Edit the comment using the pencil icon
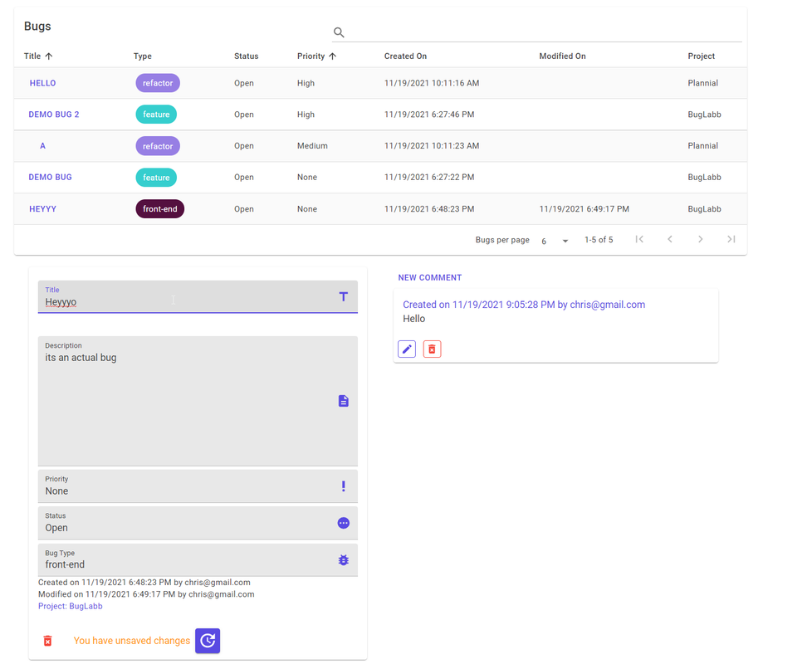This screenshot has height=664, width=812. pyautogui.click(x=406, y=349)
